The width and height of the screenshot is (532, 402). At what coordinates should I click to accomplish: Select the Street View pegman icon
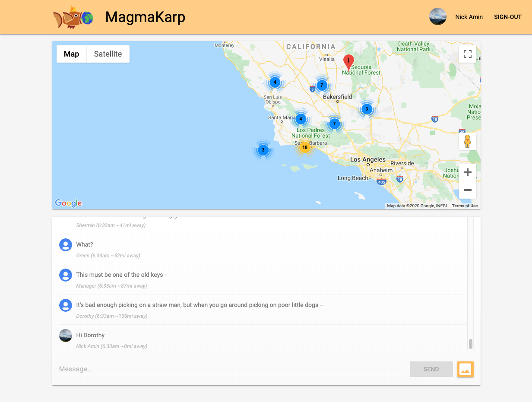(467, 141)
